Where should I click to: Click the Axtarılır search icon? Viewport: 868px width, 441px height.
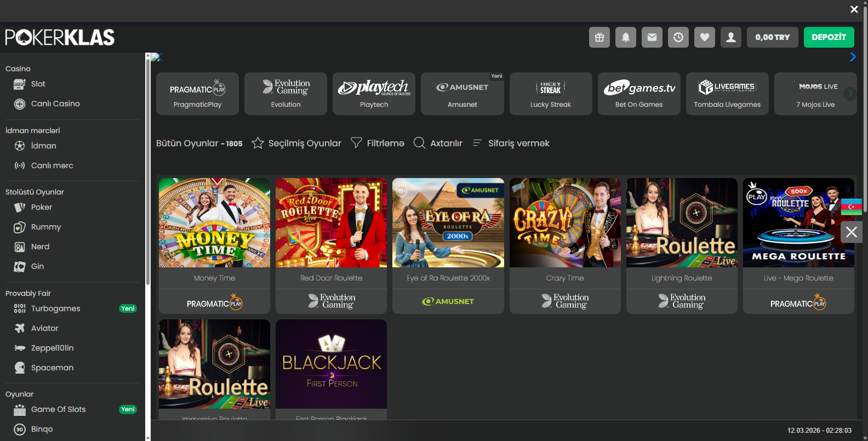point(419,143)
